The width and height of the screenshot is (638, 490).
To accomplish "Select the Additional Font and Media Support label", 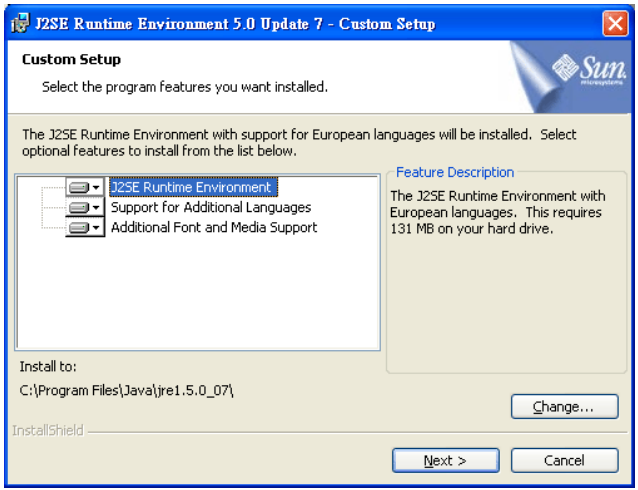I will 213,227.
